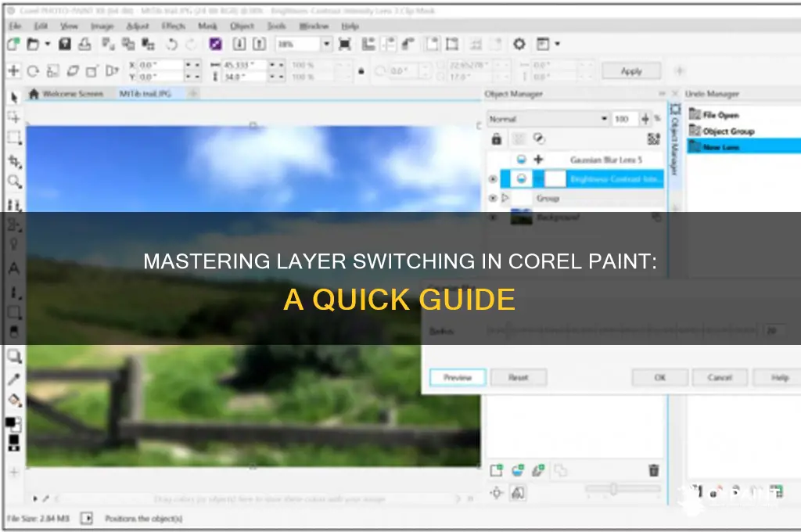Open the application launcher dropdown arrow

[x=557, y=45]
